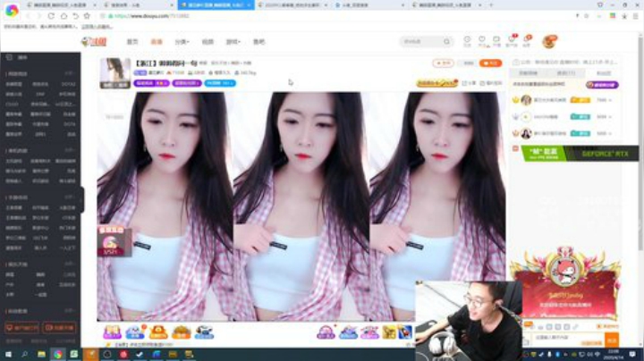Click the colorful browser icon in the taskbar
Screen dimensions: 644x361
(57, 354)
